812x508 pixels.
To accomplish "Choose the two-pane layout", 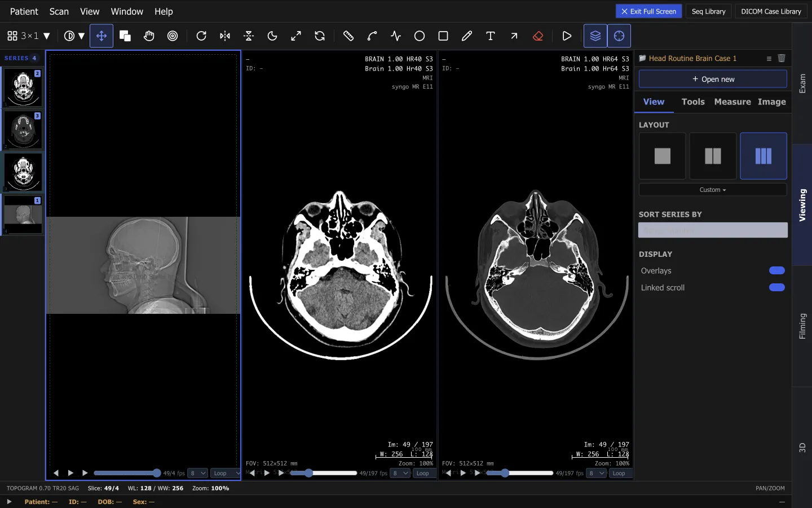I will point(713,156).
